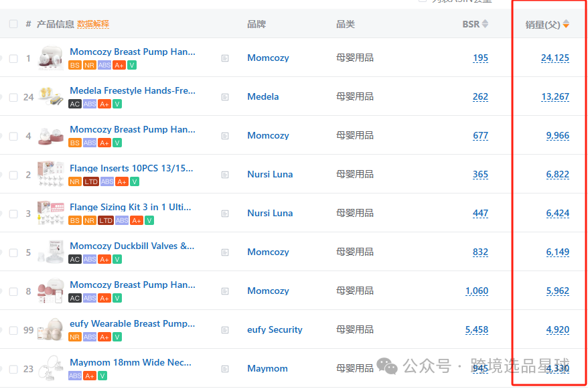Click AC badge on Medela Freestyle row
The width and height of the screenshot is (588, 389).
[74, 104]
